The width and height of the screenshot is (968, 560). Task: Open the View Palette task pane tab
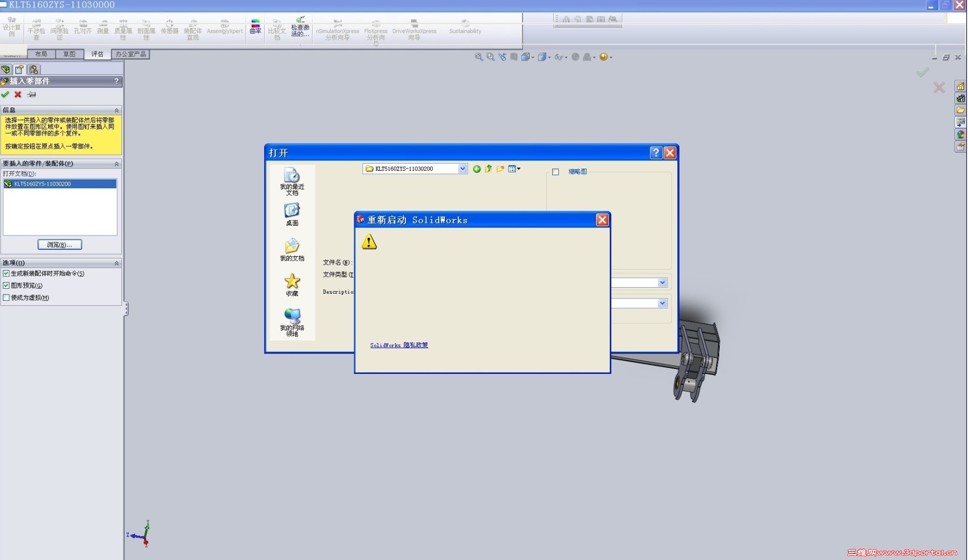960,122
